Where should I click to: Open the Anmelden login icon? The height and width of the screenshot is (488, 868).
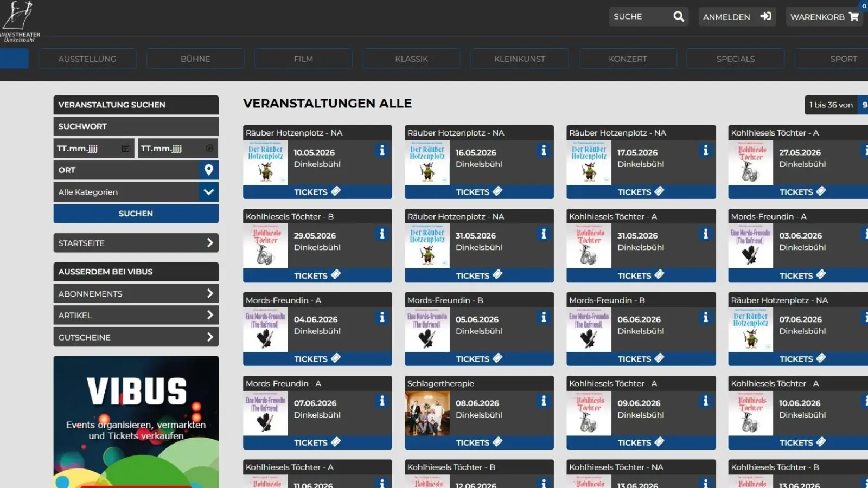[765, 16]
